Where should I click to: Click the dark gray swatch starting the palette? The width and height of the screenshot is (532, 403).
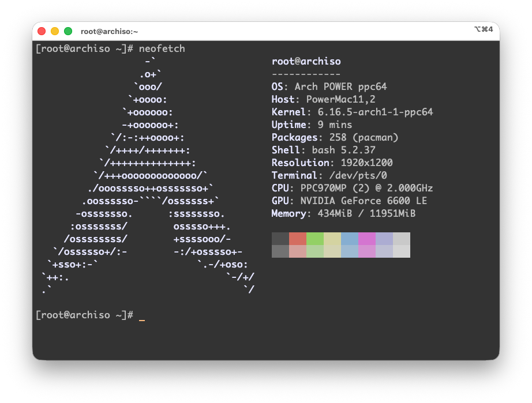[280, 238]
